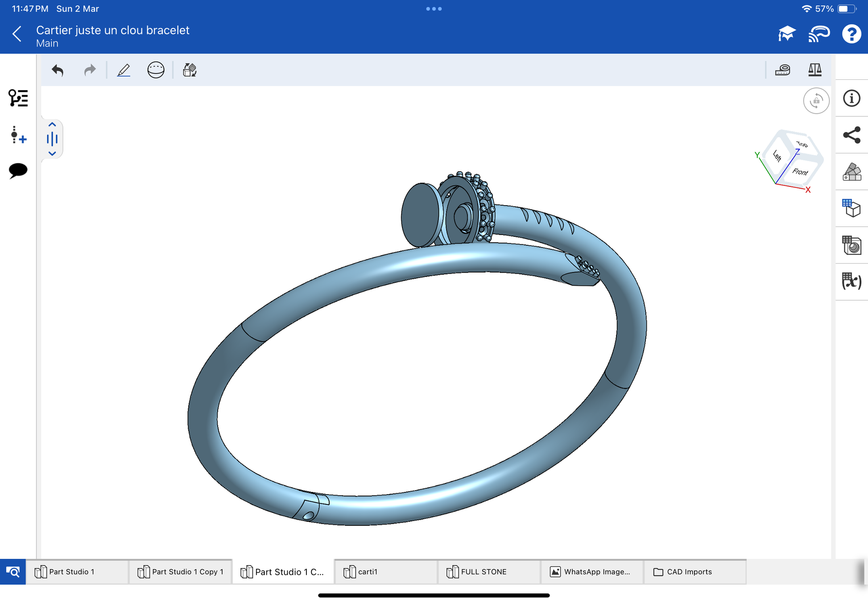Toggle the rotation lock button
The height and width of the screenshot is (603, 868).
point(816,101)
